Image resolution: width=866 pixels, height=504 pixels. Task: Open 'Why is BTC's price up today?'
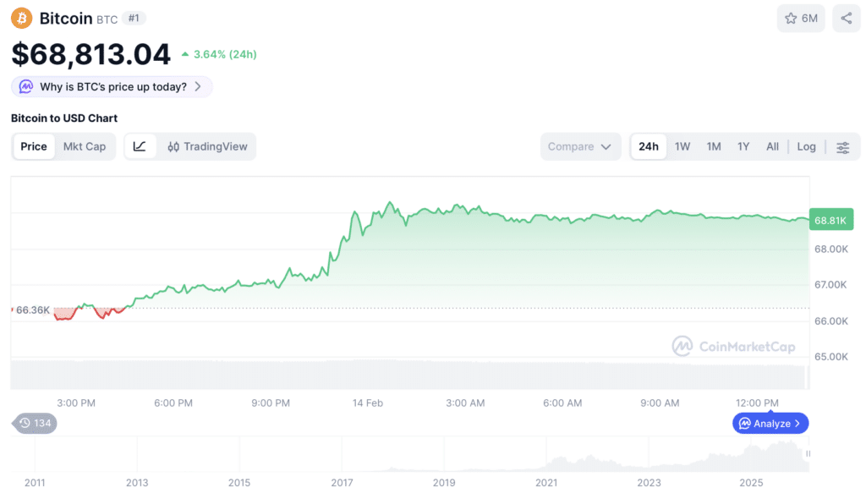[112, 86]
